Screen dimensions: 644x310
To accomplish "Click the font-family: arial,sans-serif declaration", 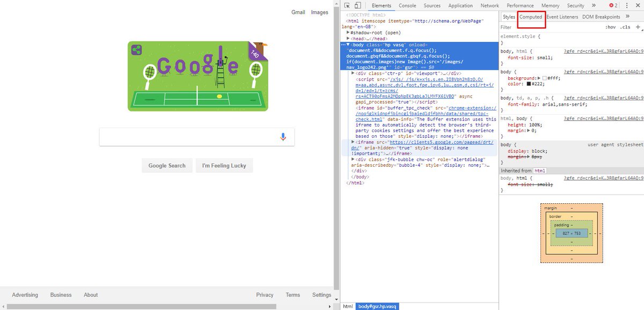I will pos(547,104).
